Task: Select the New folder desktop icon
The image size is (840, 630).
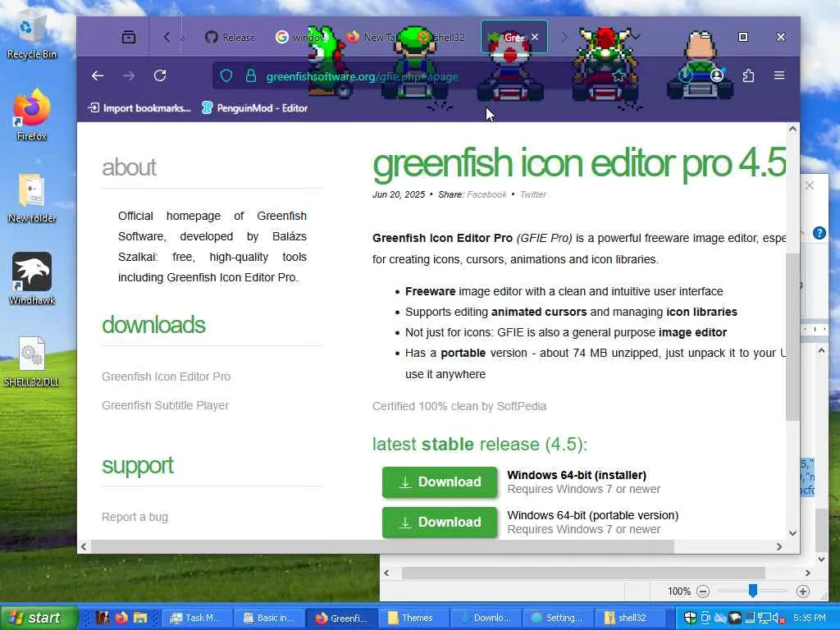Action: pyautogui.click(x=32, y=199)
